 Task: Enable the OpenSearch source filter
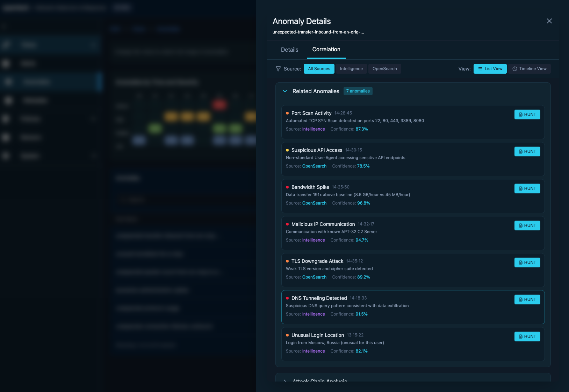[384, 69]
